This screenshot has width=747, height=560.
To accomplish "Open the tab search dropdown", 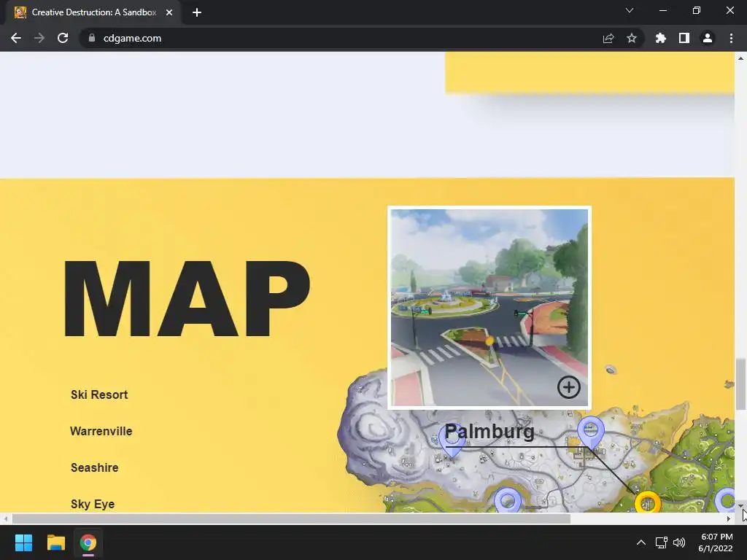I will pos(630,10).
